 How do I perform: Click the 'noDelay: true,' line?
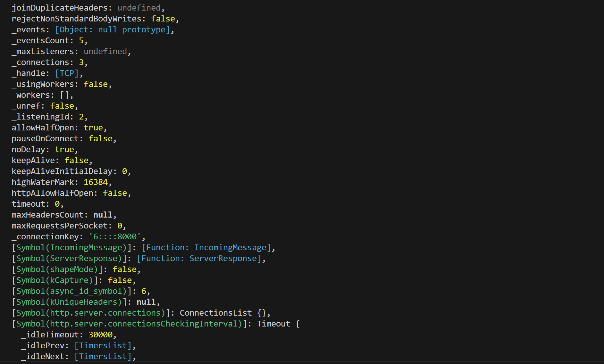click(x=45, y=150)
